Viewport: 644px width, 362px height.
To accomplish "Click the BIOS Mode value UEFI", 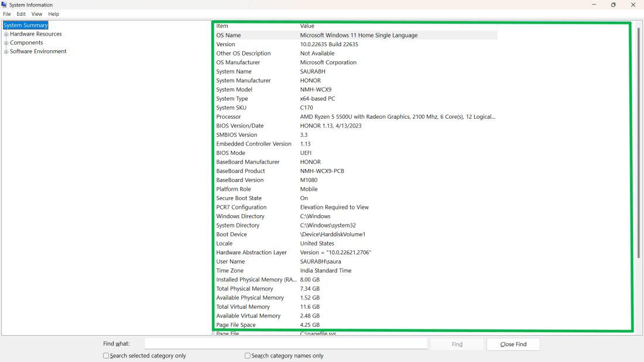I will 306,153.
